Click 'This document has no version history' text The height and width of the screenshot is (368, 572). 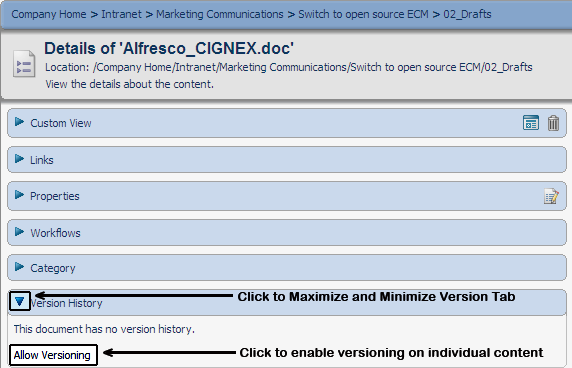tap(104, 329)
